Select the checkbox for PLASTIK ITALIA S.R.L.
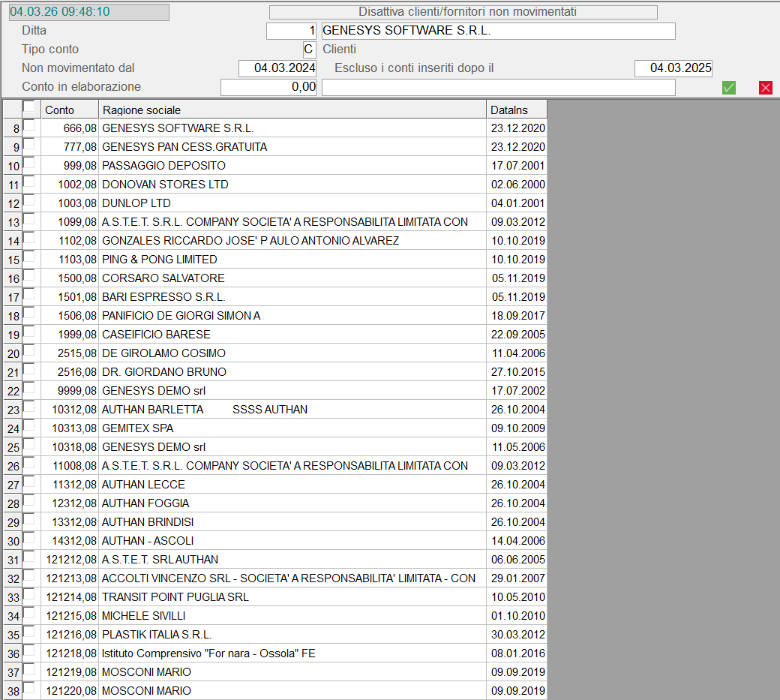Viewport: 780px width, 700px height. (28, 632)
